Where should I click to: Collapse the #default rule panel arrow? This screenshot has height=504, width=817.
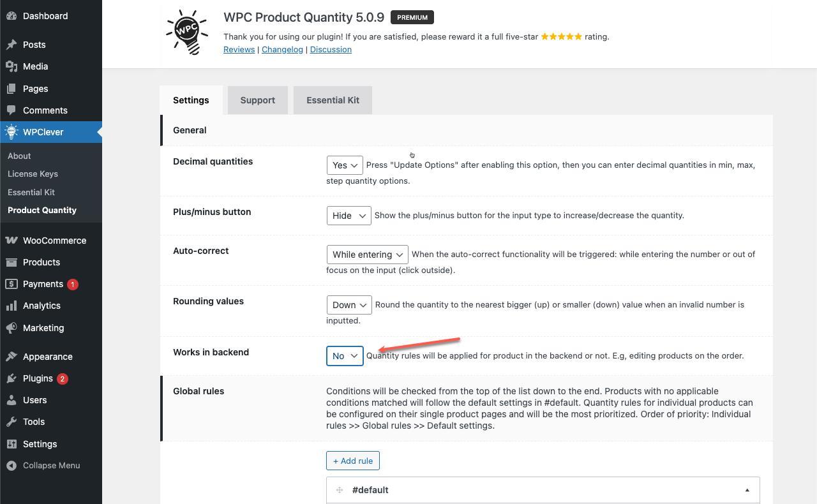(x=747, y=490)
